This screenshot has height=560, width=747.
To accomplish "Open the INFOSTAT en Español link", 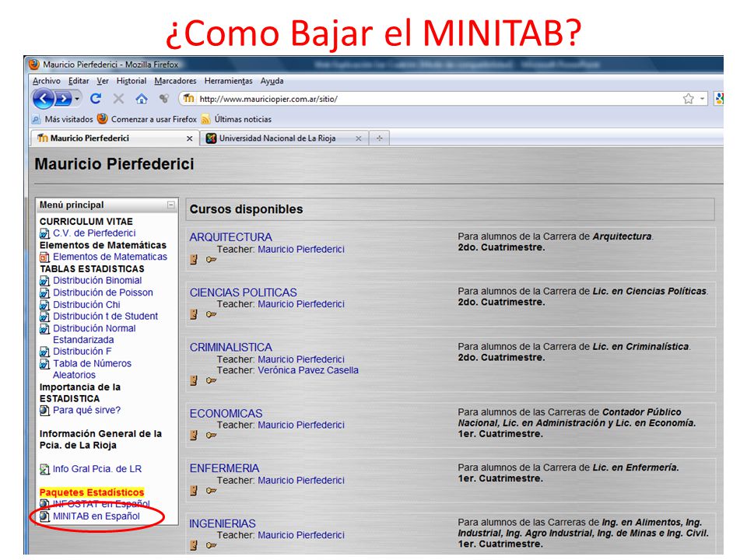I will 101,504.
